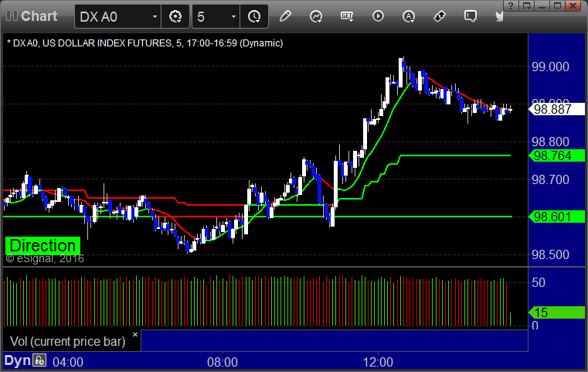588x372 pixels.
Task: Click the Chart window title label
Action: coord(39,15)
